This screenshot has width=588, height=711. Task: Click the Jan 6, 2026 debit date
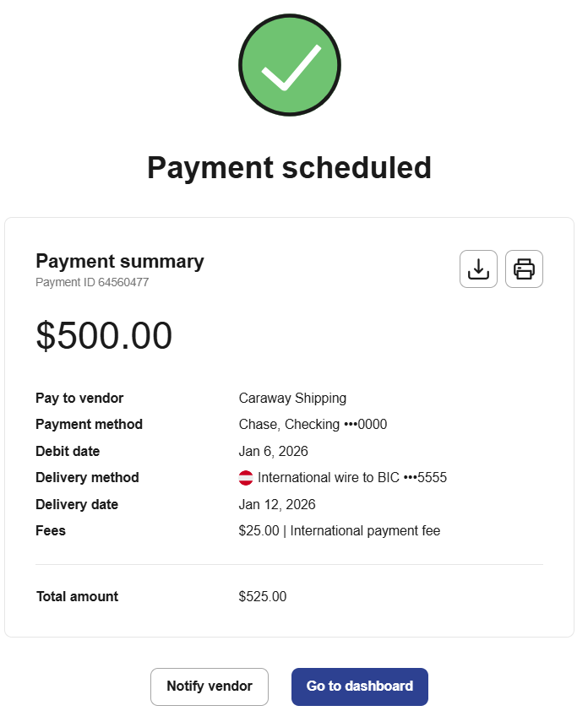(274, 451)
